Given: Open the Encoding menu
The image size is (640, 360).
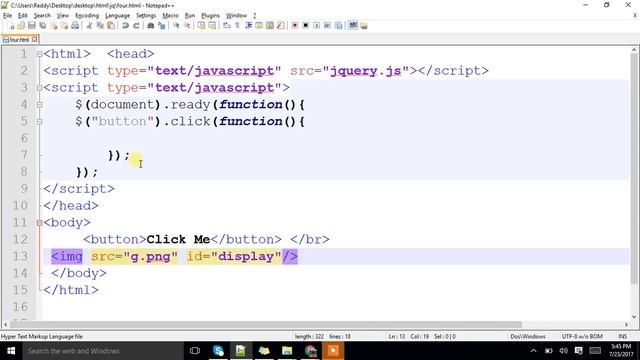Looking at the screenshot, I should pyautogui.click(x=87, y=16).
